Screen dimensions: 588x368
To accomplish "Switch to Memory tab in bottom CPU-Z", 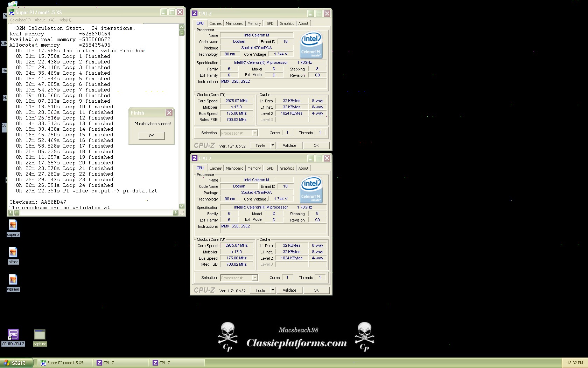I will tap(254, 168).
